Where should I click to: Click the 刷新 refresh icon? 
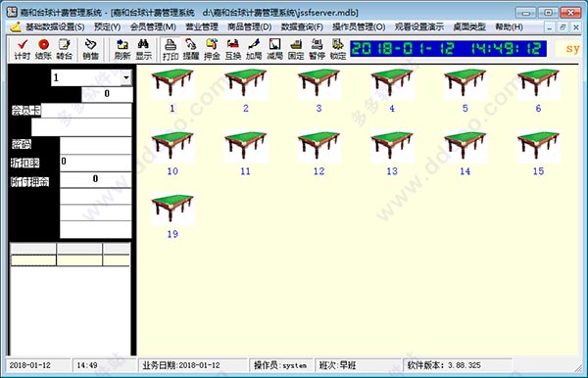pos(122,49)
